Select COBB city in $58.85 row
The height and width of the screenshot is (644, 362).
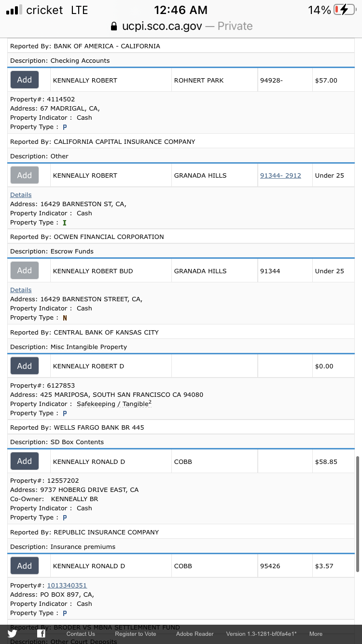click(x=183, y=462)
